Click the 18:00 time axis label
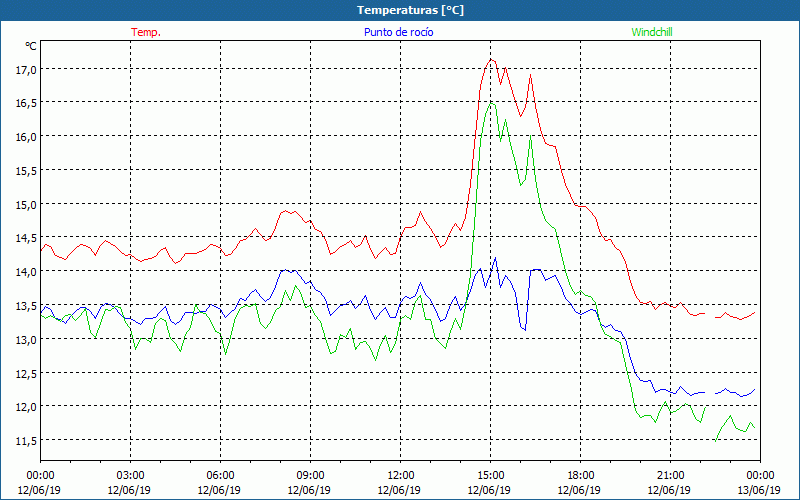Screen dimensions: 800x500 pos(581,476)
